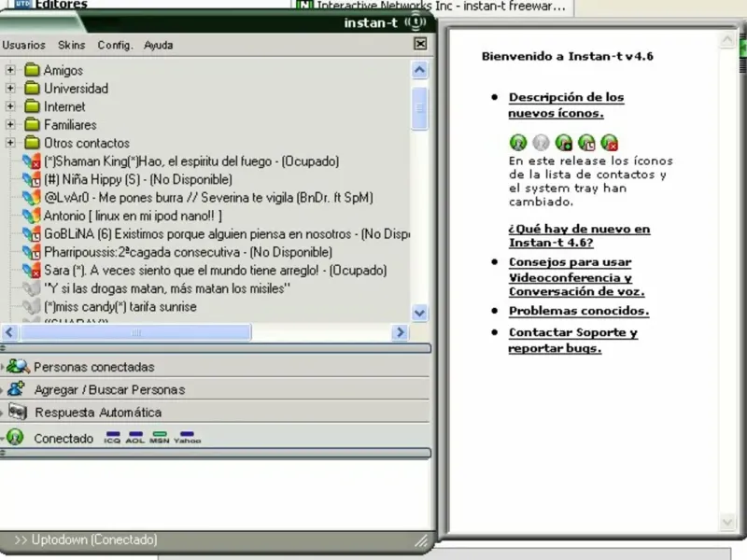
Task: Expand the Universidad contact group
Action: coord(10,88)
